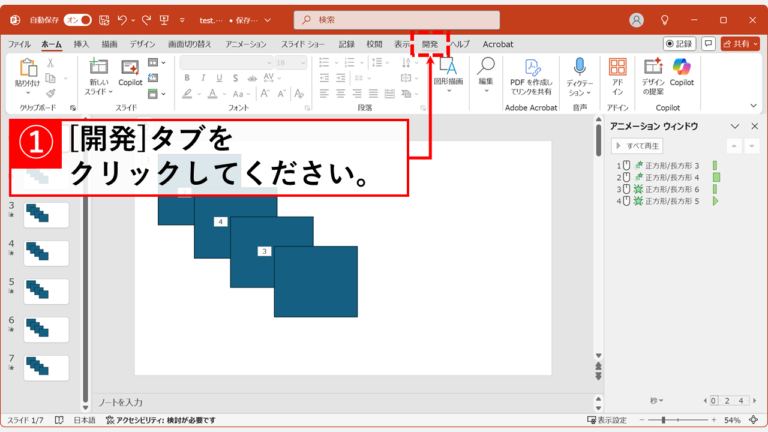Screen dimensions: 768x432
Task: Click the Record button at the top right
Action: 679,44
